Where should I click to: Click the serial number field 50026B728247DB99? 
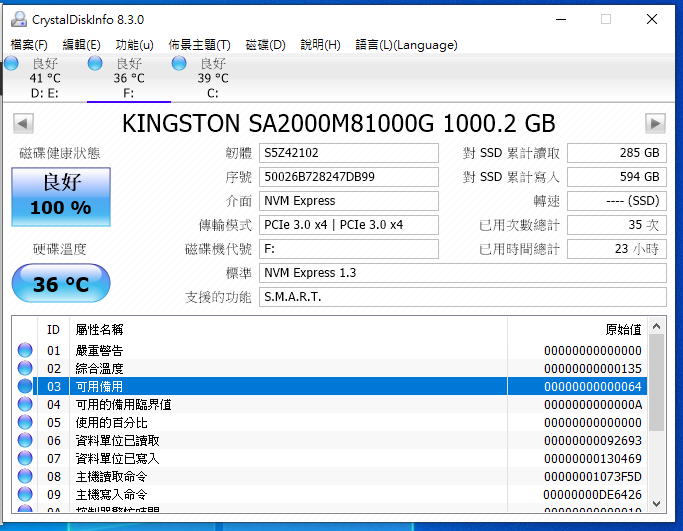tap(348, 177)
